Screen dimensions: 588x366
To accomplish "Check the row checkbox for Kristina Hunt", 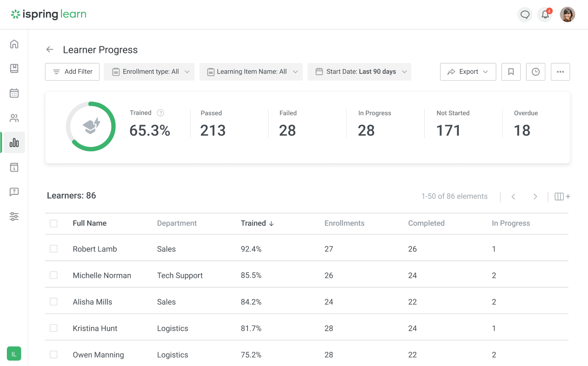I will tap(53, 328).
